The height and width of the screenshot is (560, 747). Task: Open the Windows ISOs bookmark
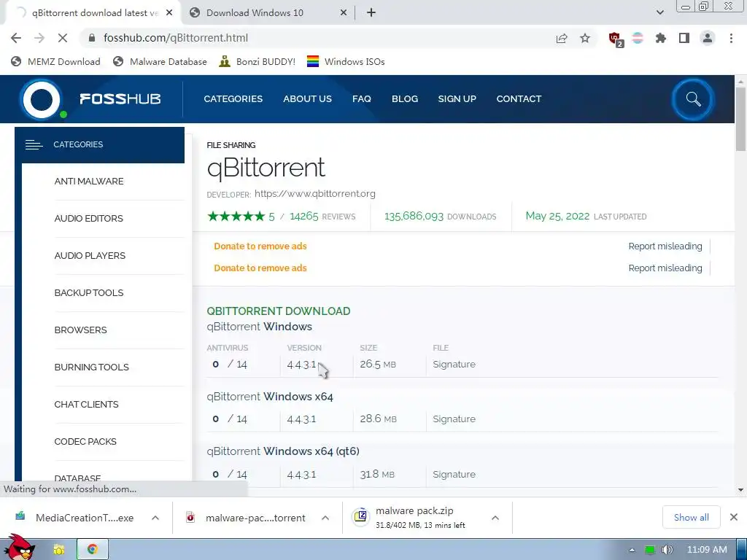(x=346, y=61)
